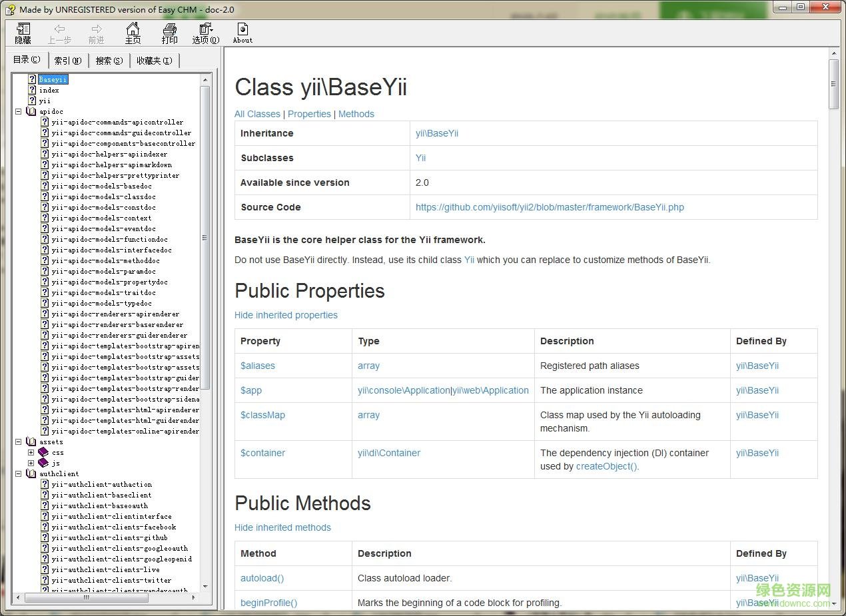The image size is (846, 616).
Task: Click page icon beside Baseyii topic
Action: point(32,79)
